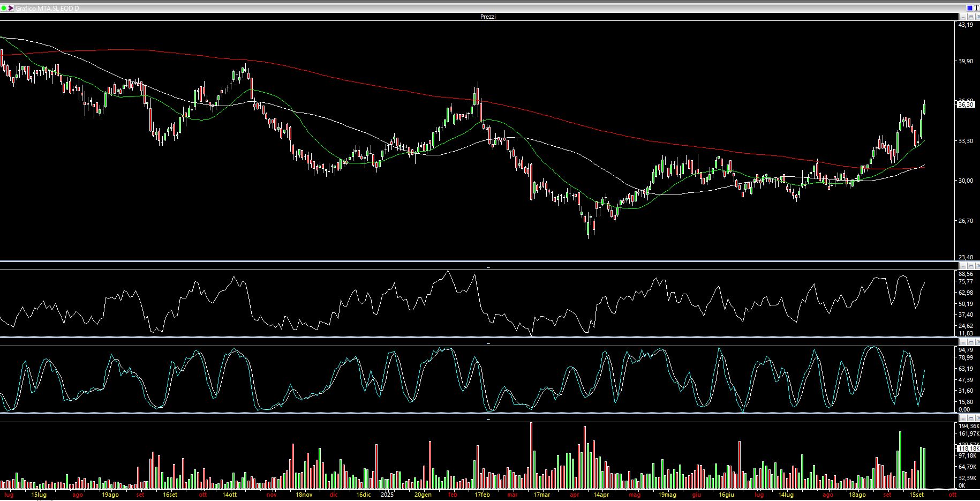Click the Prezzi panel title
This screenshot has width=980, height=501.
(488, 17)
